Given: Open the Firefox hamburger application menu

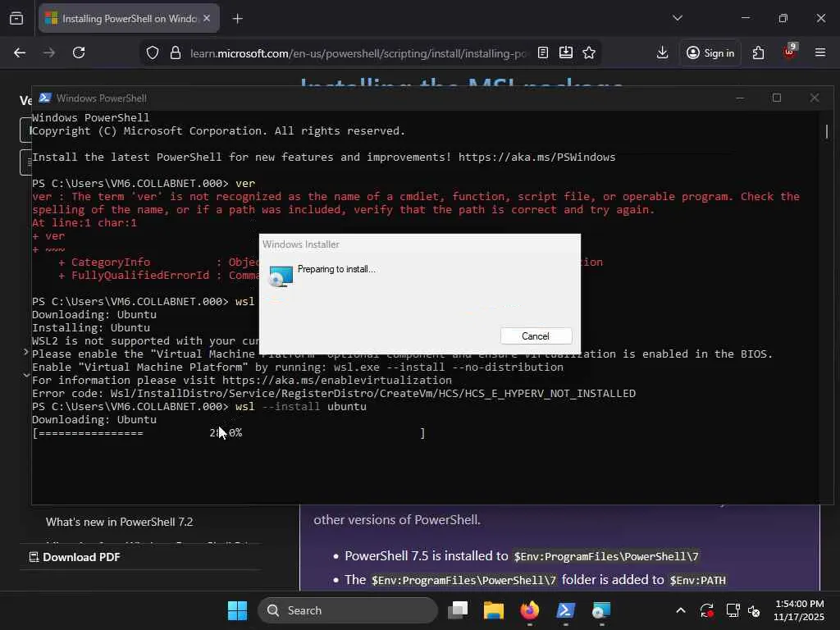Looking at the screenshot, I should tap(820, 52).
